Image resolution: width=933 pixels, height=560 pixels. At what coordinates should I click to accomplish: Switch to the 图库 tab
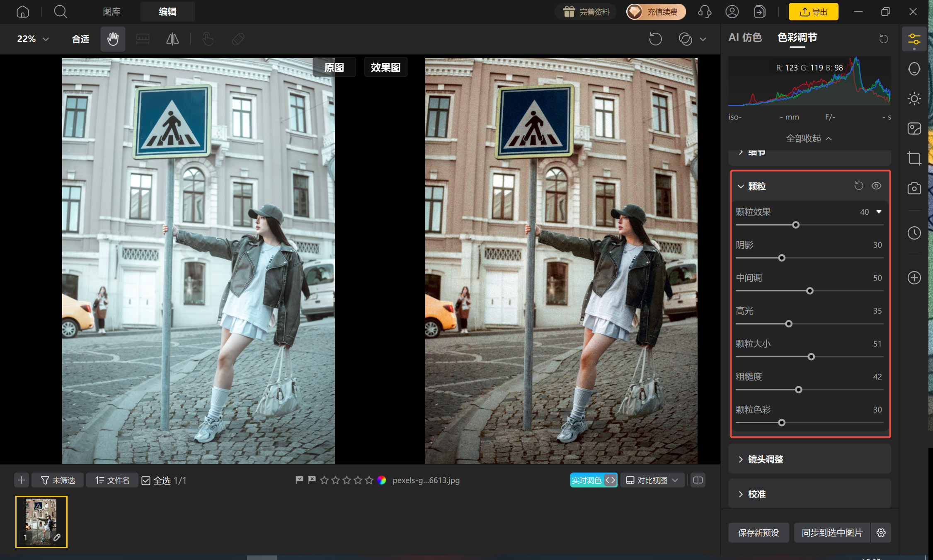pos(111,12)
